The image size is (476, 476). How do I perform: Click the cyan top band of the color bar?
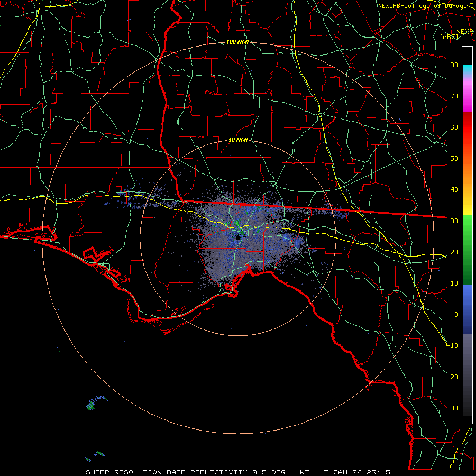click(467, 69)
